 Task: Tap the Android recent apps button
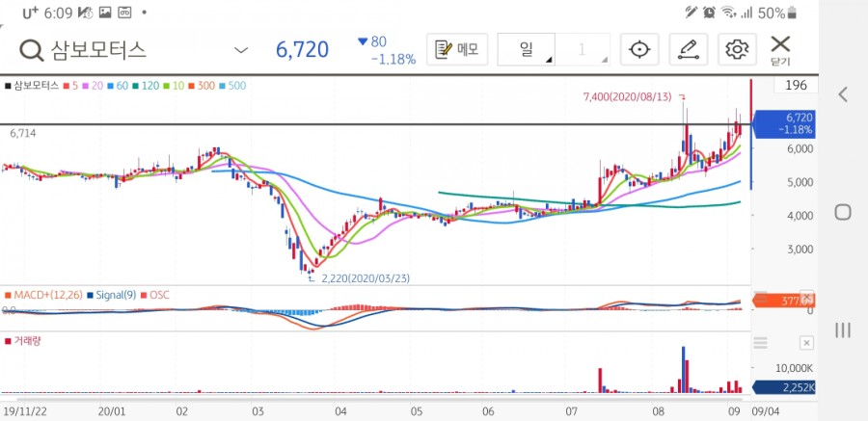click(843, 330)
